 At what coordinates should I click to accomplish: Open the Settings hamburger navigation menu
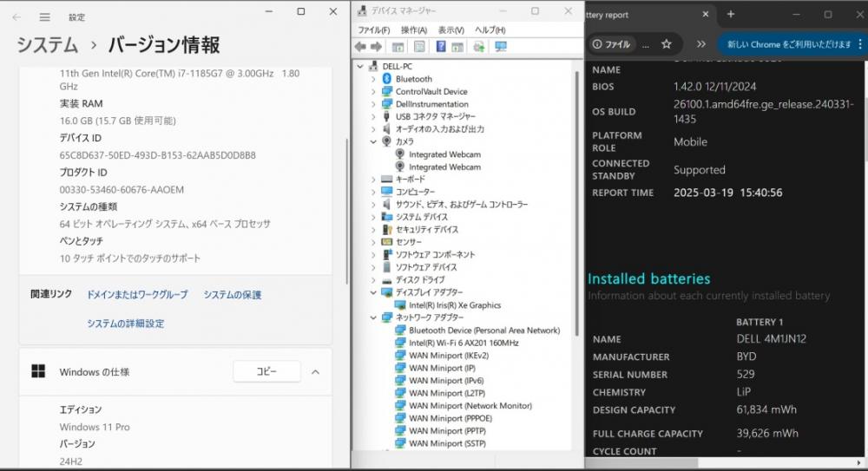[45, 17]
